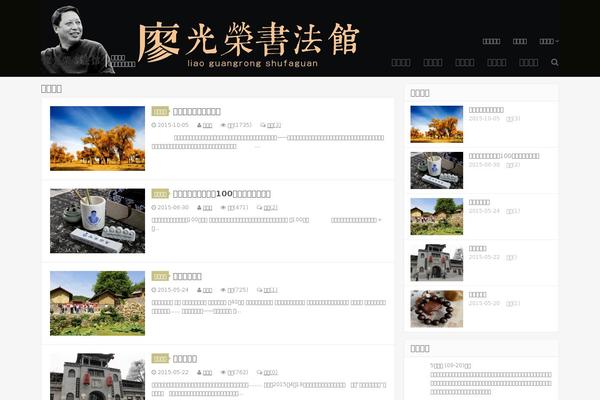The width and height of the screenshot is (600, 400).
Task: Click the eye views icon showing 471
Action: [223, 207]
